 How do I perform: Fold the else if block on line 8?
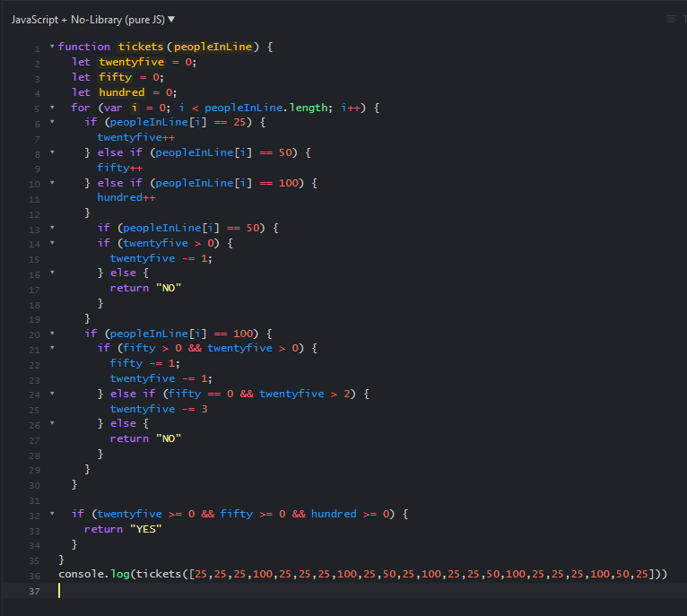pos(52,152)
